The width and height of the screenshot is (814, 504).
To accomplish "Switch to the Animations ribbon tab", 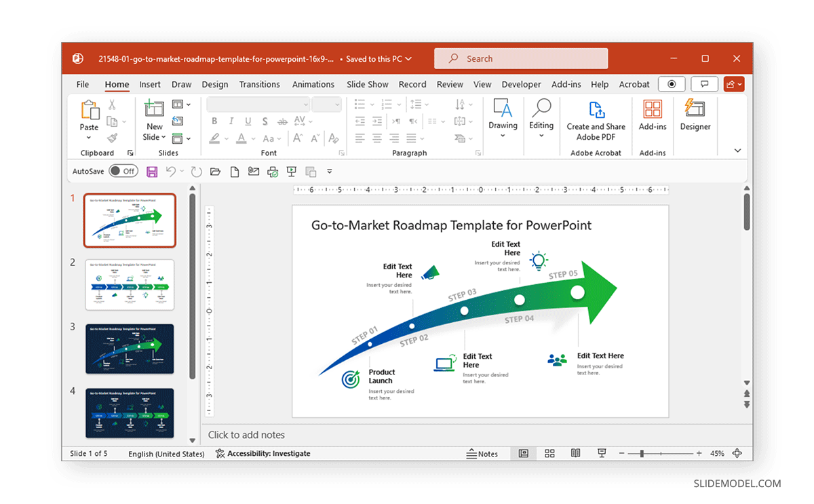I will pyautogui.click(x=313, y=84).
